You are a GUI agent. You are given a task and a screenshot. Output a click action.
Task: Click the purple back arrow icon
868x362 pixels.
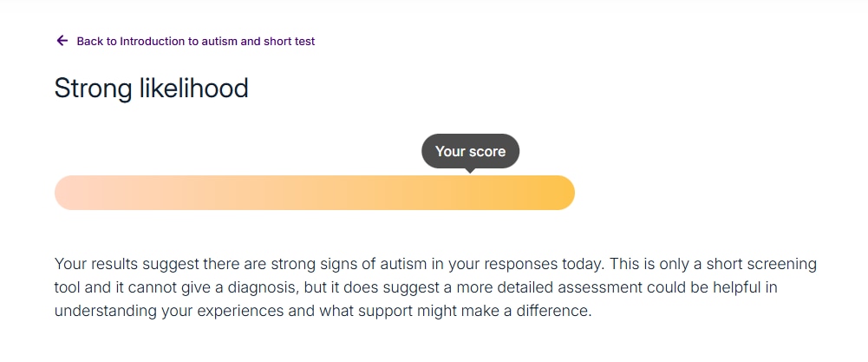(62, 41)
